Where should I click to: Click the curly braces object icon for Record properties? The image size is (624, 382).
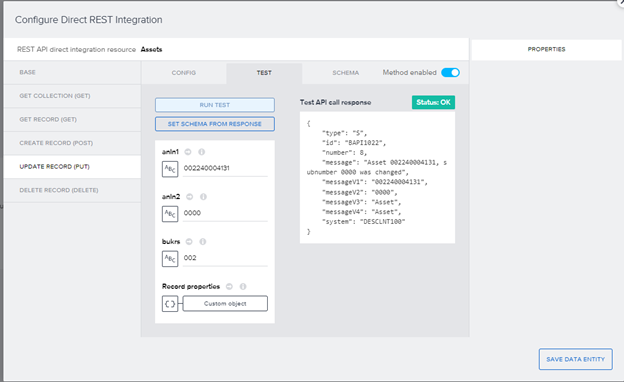[170, 304]
